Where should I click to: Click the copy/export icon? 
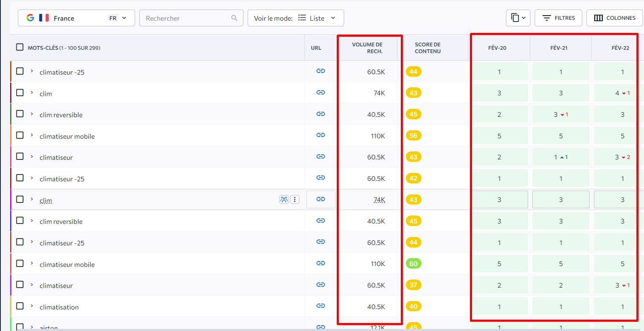pyautogui.click(x=515, y=18)
